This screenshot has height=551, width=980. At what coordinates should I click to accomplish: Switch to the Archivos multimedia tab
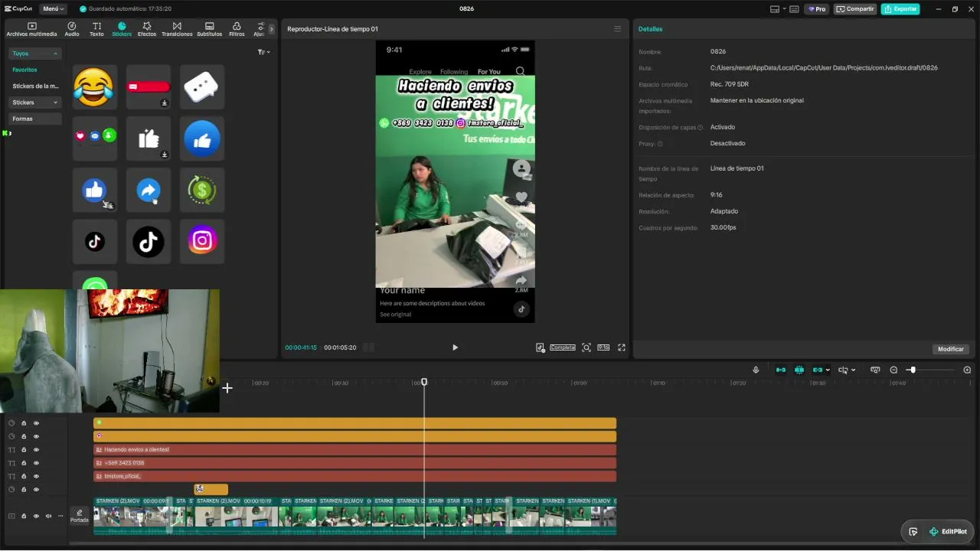(x=32, y=30)
